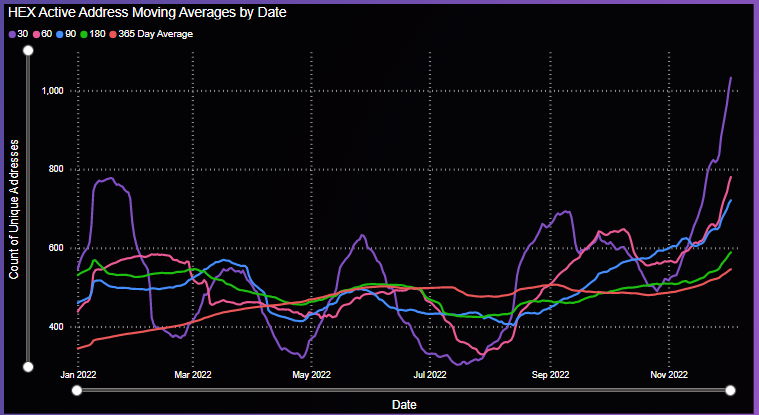Screen dimensions: 759x415
Task: Click the Count of Unique Addresses axis label
Action: (x=14, y=209)
